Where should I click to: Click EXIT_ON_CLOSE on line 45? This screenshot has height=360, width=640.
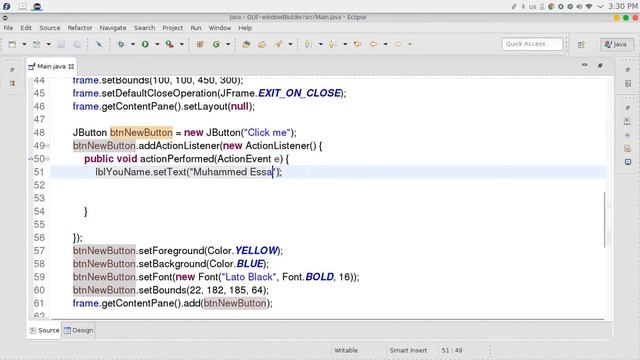pos(300,93)
